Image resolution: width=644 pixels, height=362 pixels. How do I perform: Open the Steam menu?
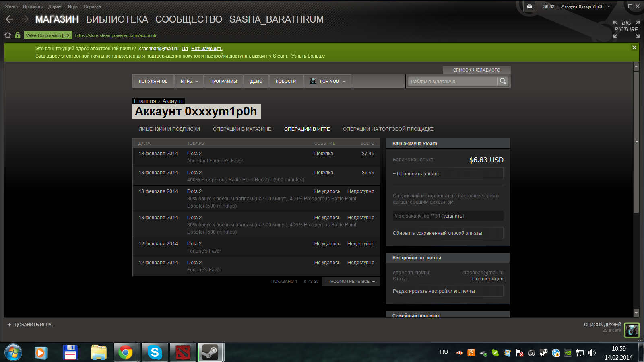tap(11, 6)
